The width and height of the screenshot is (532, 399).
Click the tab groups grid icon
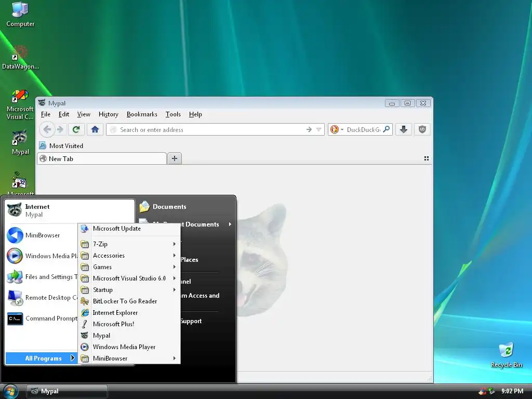(x=427, y=158)
